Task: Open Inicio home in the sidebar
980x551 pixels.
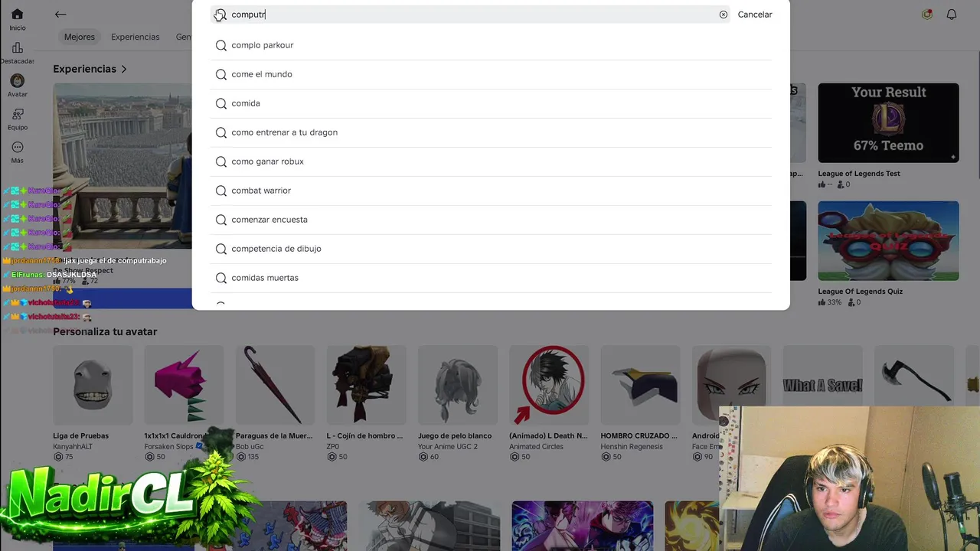Action: point(17,19)
